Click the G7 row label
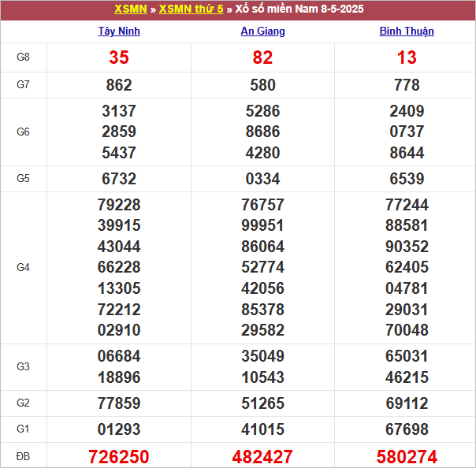The width and height of the screenshot is (476, 468). click(24, 84)
